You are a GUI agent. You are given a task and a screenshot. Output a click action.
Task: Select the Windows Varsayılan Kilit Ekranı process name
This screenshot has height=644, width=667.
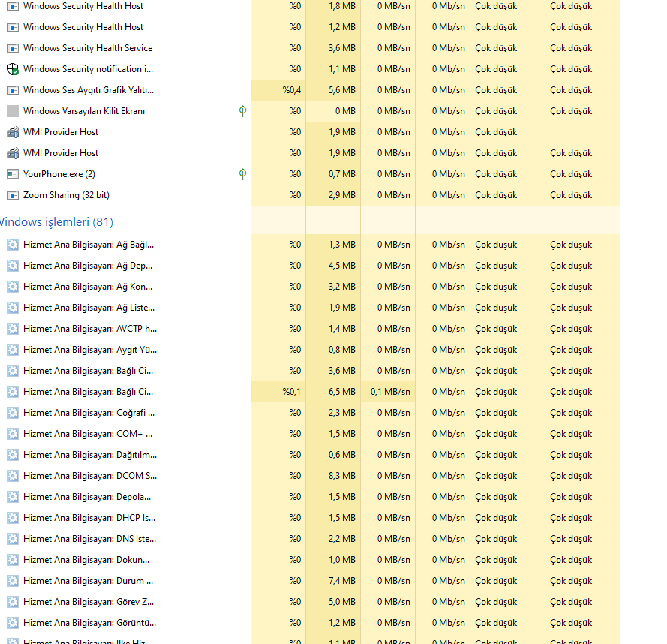[x=84, y=111]
